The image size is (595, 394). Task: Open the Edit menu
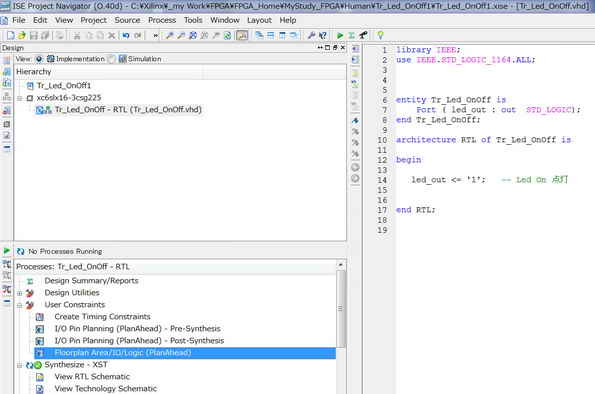[40, 20]
